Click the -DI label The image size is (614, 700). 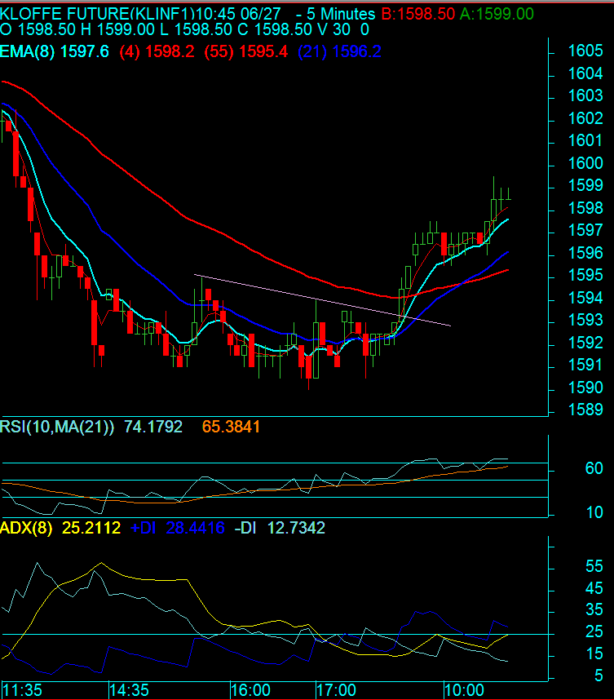click(245, 528)
